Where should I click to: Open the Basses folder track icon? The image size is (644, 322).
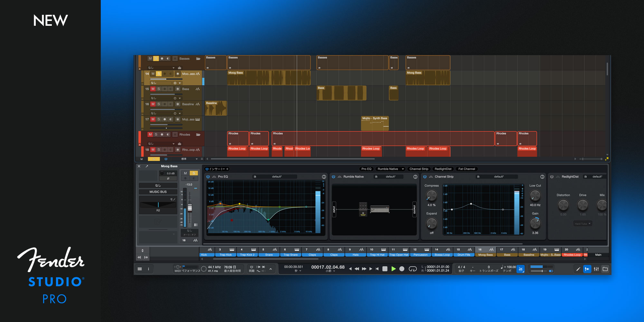tap(198, 59)
